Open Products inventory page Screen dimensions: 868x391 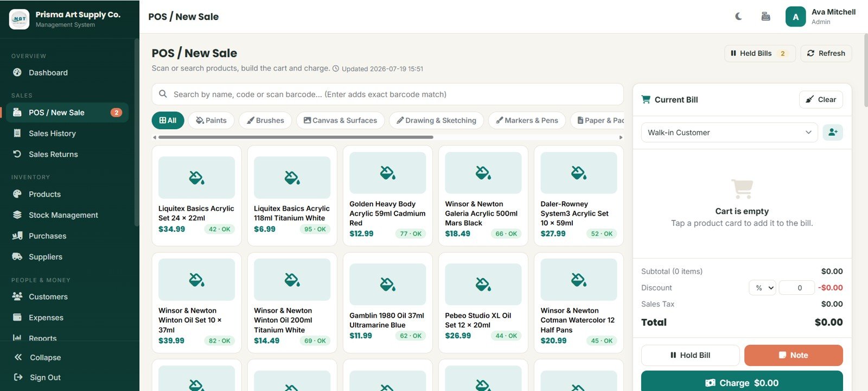point(67,194)
